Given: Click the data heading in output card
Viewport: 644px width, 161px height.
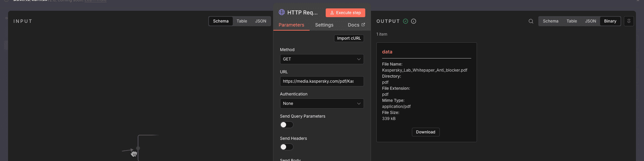Looking at the screenshot, I should [387, 52].
